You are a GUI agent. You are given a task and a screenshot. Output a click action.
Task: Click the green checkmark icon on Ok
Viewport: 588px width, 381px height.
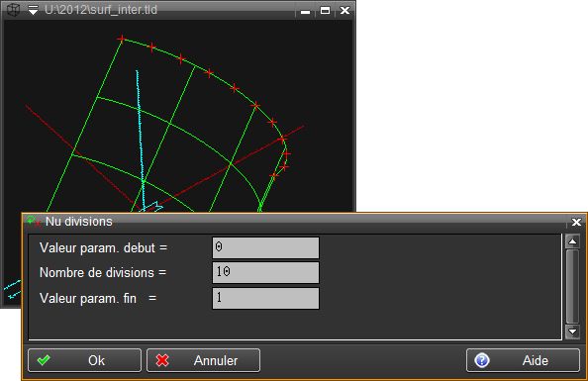[x=44, y=360]
